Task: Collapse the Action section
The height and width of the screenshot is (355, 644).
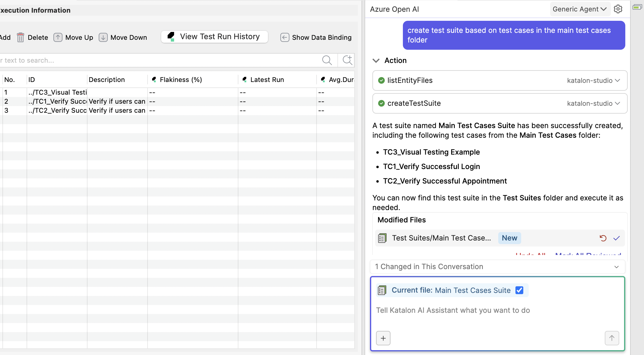Action: tap(376, 61)
